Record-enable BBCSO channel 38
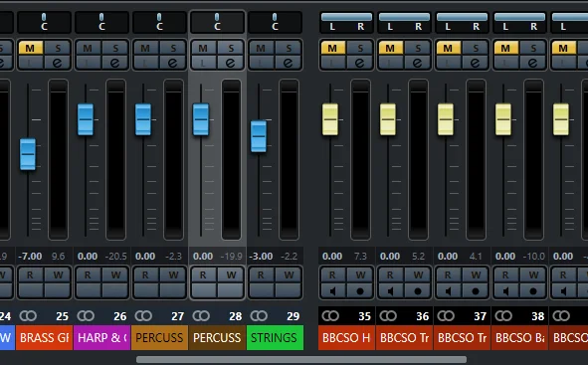 tap(533, 290)
